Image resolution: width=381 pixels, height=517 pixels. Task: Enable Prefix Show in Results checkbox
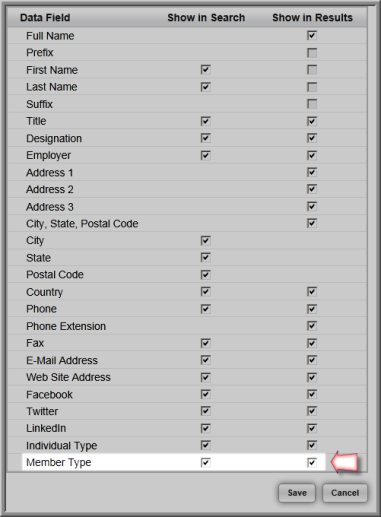coord(312,53)
